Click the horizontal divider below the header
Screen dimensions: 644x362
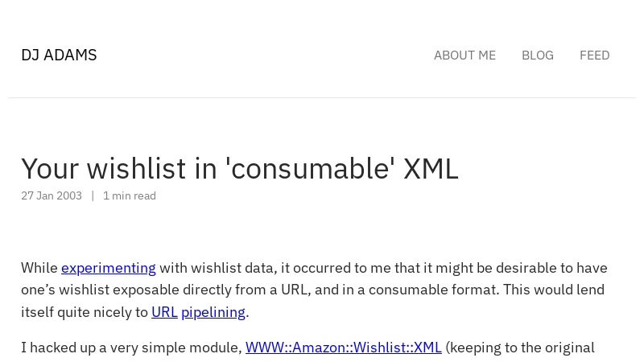(x=322, y=97)
